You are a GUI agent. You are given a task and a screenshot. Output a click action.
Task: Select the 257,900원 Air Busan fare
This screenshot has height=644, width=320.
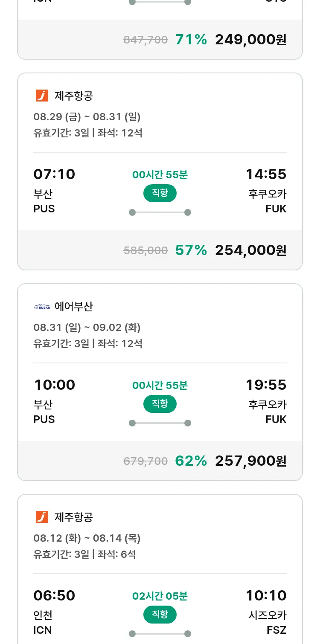click(x=250, y=461)
